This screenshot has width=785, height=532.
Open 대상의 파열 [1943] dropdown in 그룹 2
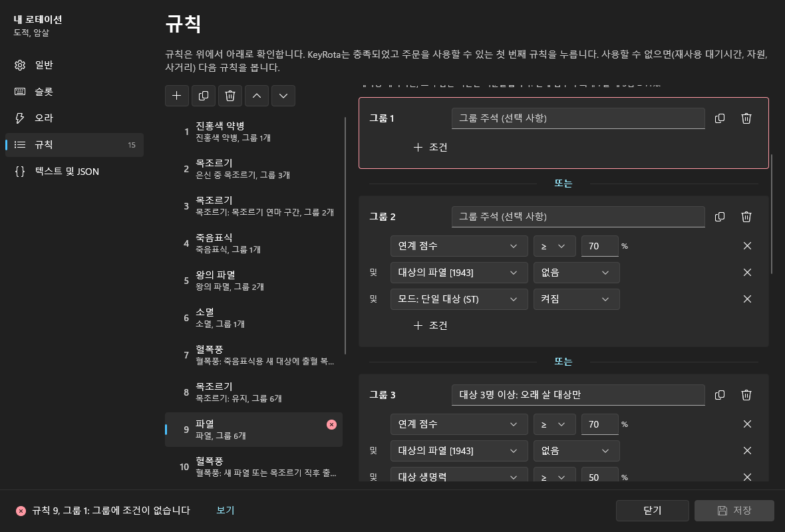[x=459, y=272]
